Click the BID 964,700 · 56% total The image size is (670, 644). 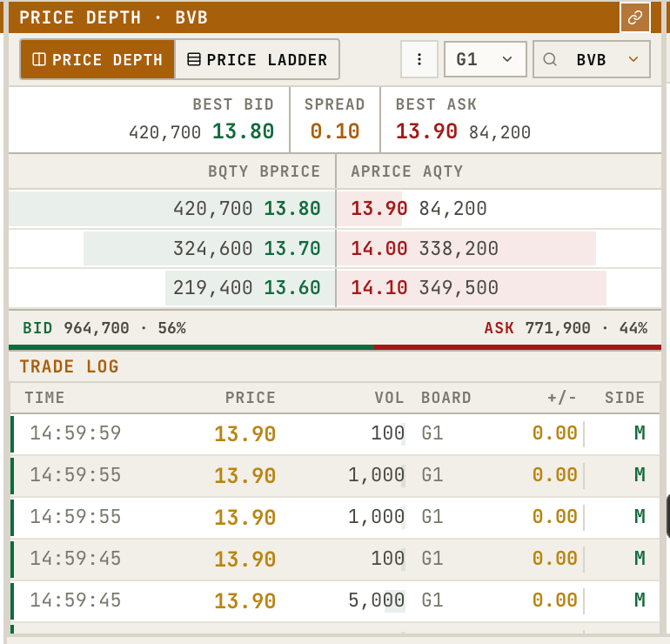(x=104, y=328)
